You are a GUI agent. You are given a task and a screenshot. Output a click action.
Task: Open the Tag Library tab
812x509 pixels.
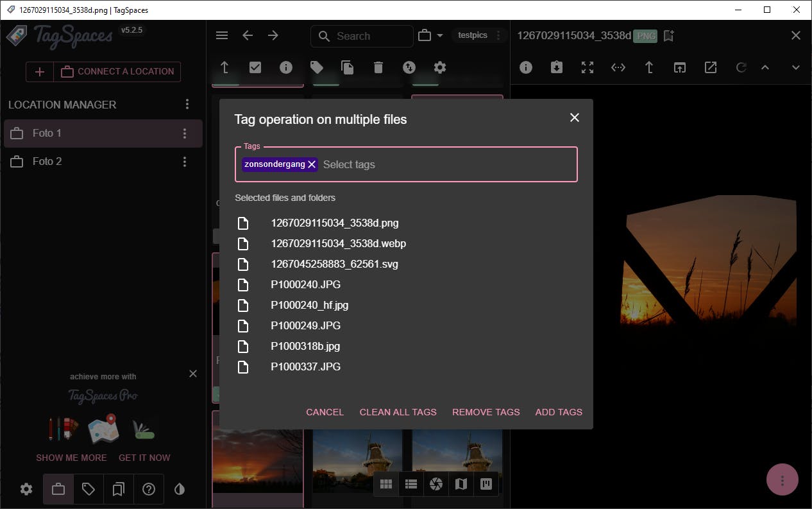[x=89, y=489]
